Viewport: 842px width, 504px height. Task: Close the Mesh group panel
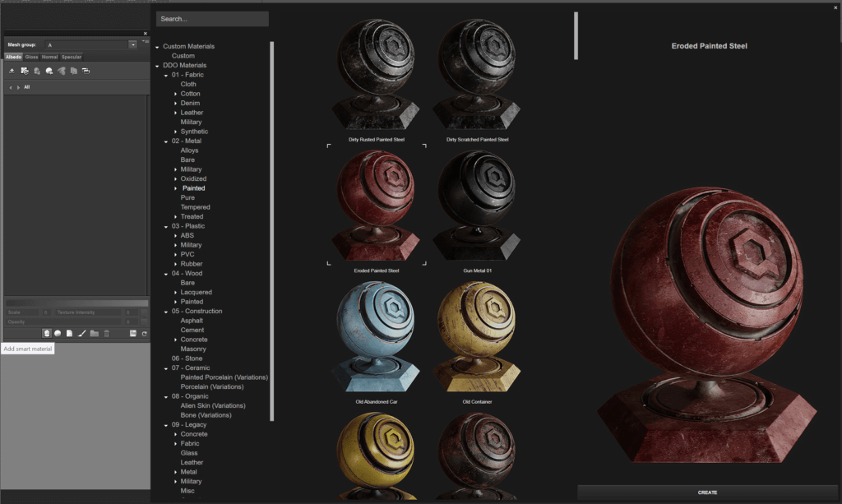click(145, 33)
